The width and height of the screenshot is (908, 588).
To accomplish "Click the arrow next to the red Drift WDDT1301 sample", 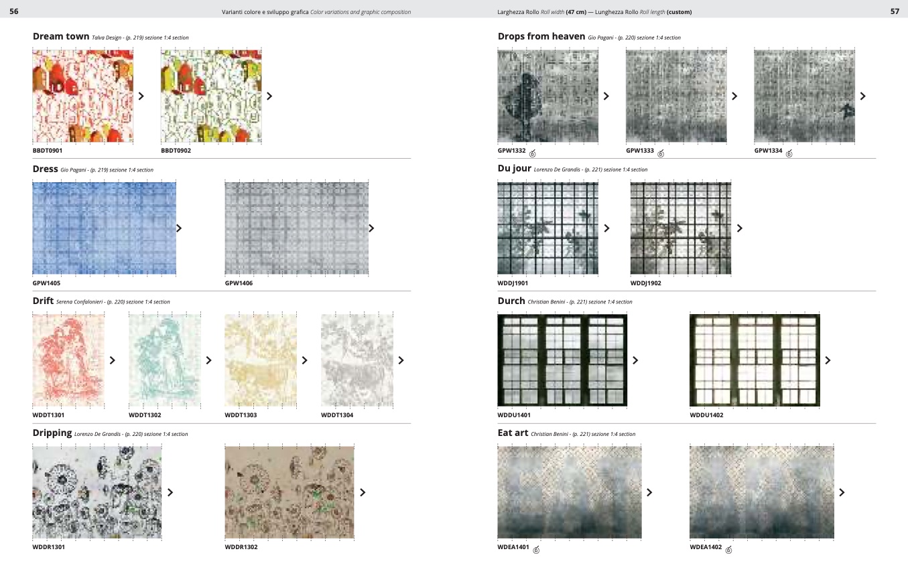I will 113,360.
